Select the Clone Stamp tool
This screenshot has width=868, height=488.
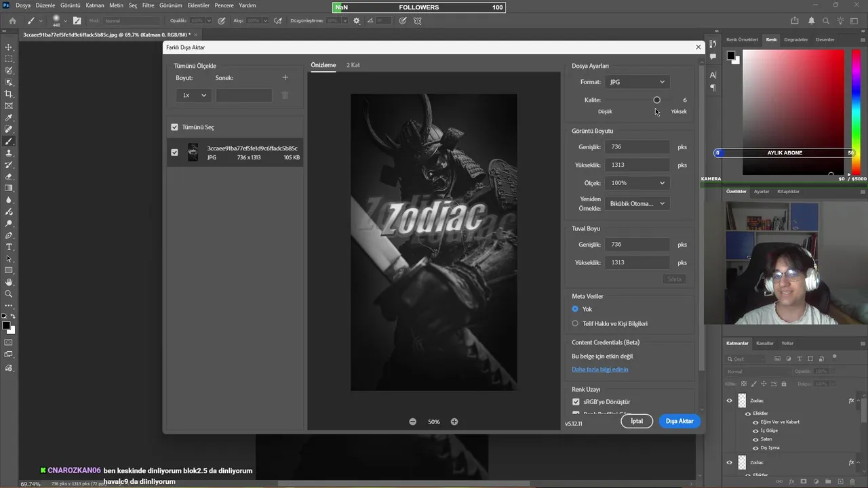pyautogui.click(x=9, y=153)
